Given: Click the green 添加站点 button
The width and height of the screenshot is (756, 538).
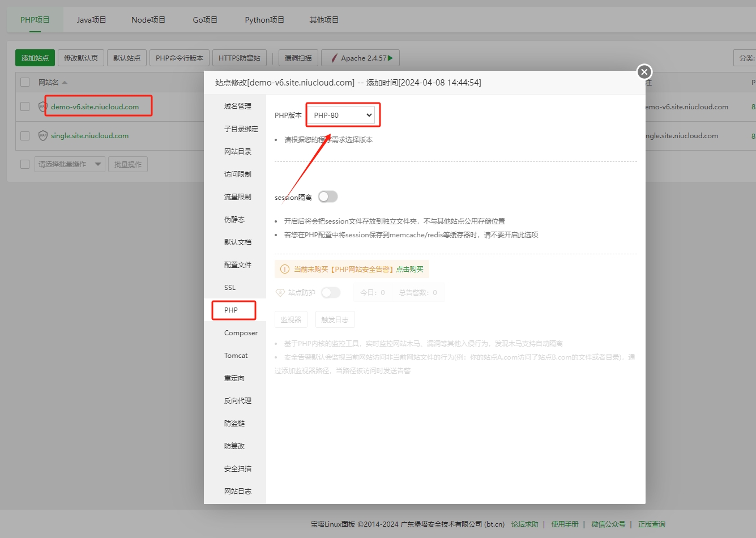Looking at the screenshot, I should [35, 58].
